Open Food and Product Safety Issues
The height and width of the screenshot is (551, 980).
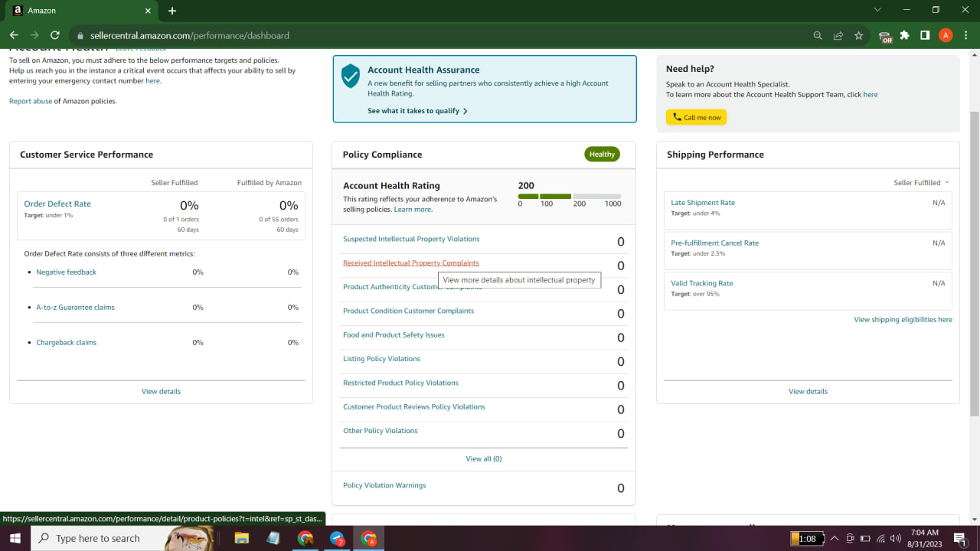point(394,335)
